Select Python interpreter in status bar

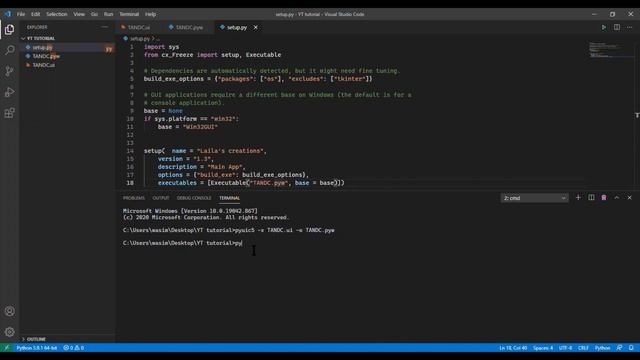[x=37, y=348]
